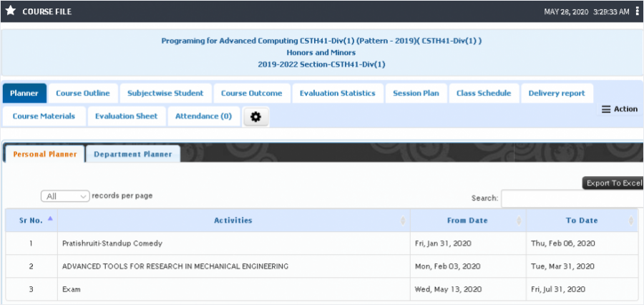Click the Fri, Jul 31, 2020 date
The image size is (644, 305).
(557, 289)
